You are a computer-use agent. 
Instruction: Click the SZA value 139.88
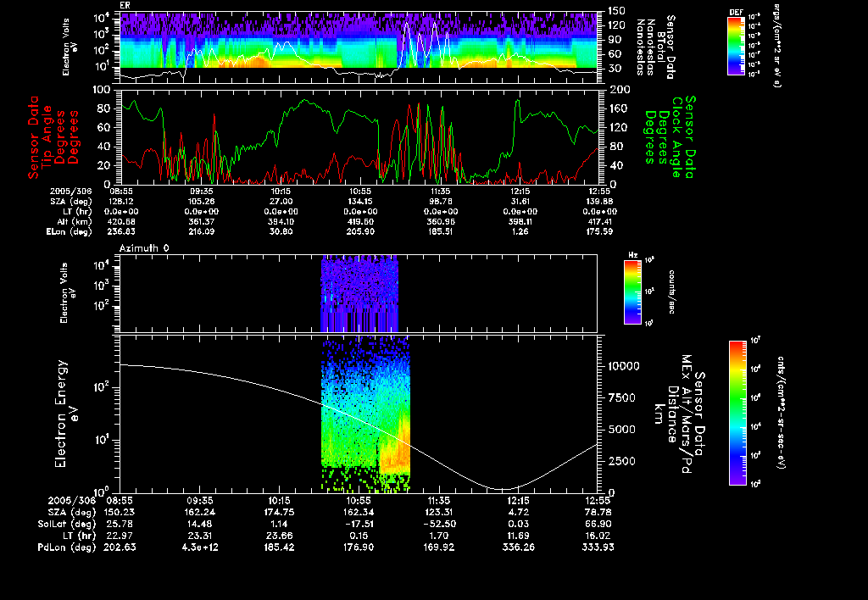(599, 202)
